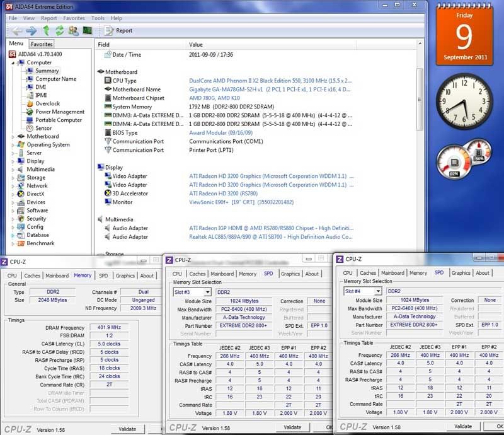
Task: Expand the DirectX tree node
Action: pos(13,194)
